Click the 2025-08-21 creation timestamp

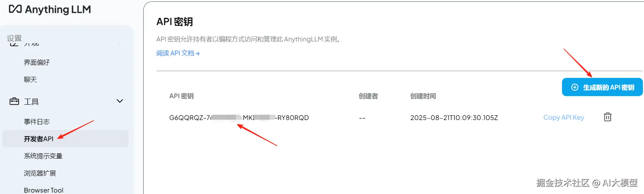454,118
